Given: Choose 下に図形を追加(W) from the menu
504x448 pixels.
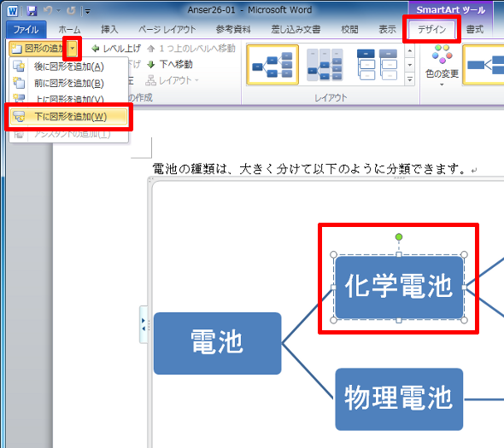Looking at the screenshot, I should pyautogui.click(x=69, y=117).
